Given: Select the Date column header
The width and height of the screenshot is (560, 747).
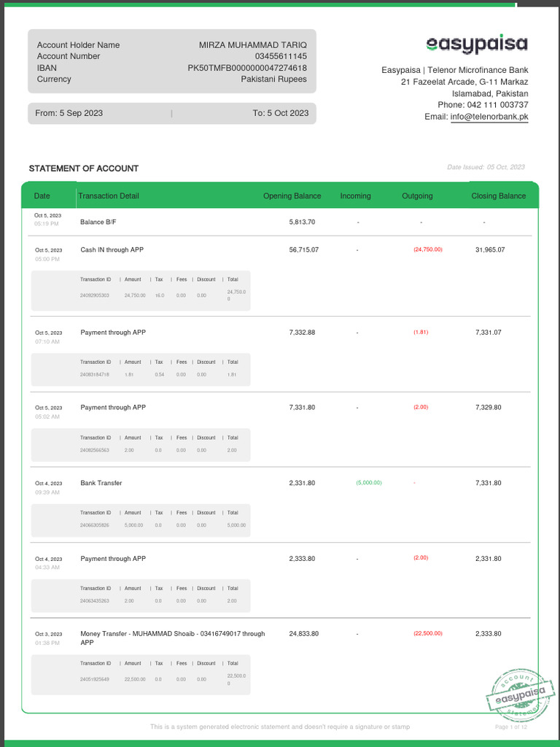Looking at the screenshot, I should click(42, 196).
